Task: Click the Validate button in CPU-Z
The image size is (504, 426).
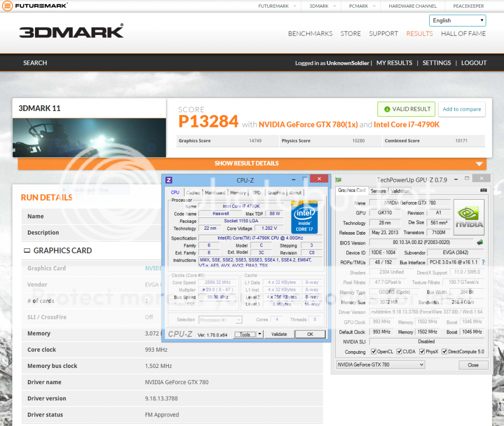Action: (x=279, y=334)
